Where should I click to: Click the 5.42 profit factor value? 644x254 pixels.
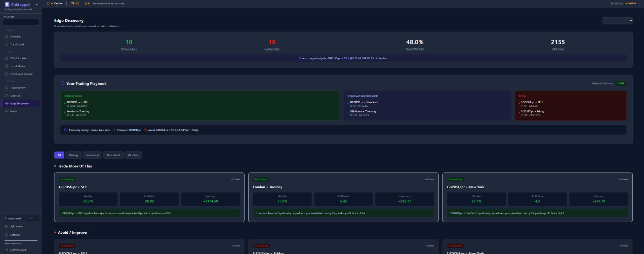pos(343,201)
